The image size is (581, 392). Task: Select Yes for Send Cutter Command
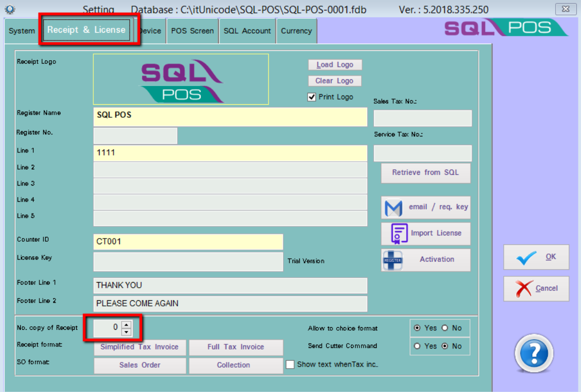[x=417, y=346]
